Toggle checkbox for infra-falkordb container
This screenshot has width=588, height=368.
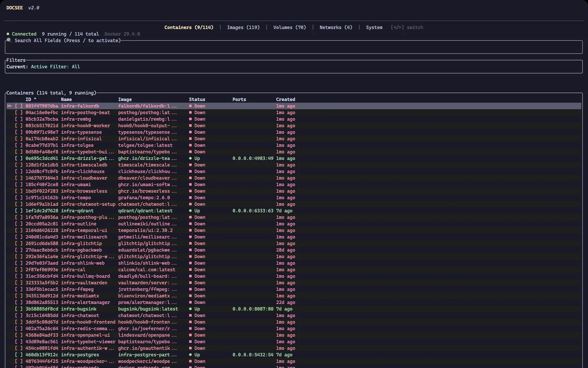(19, 106)
